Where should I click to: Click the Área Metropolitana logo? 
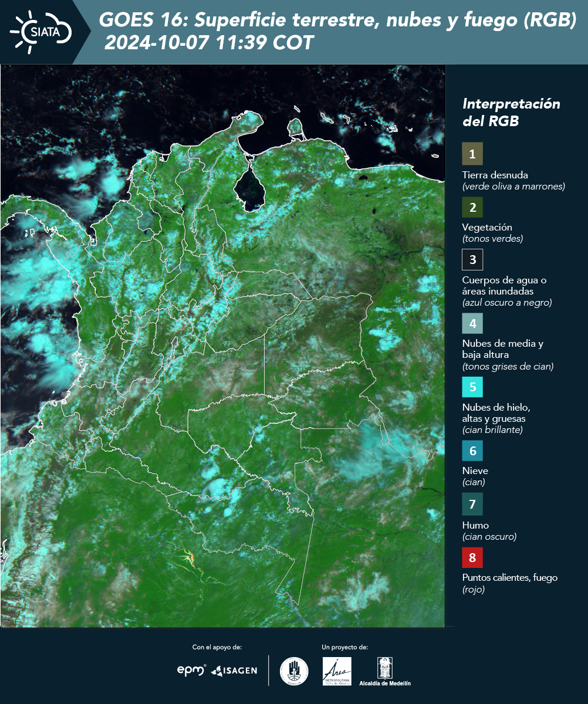tap(337, 671)
